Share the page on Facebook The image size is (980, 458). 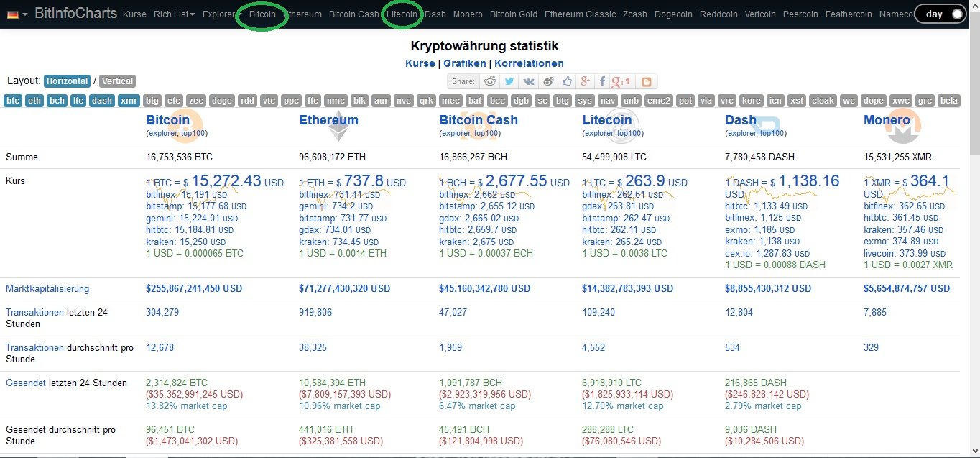tap(602, 81)
